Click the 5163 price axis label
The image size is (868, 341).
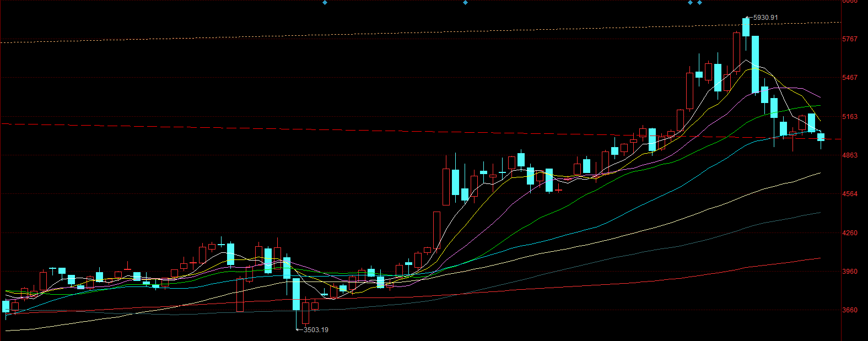(x=850, y=117)
